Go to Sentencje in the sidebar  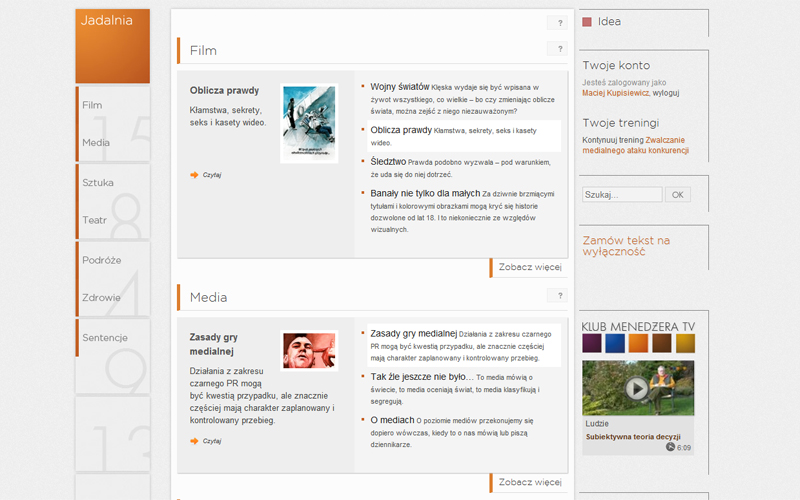105,338
